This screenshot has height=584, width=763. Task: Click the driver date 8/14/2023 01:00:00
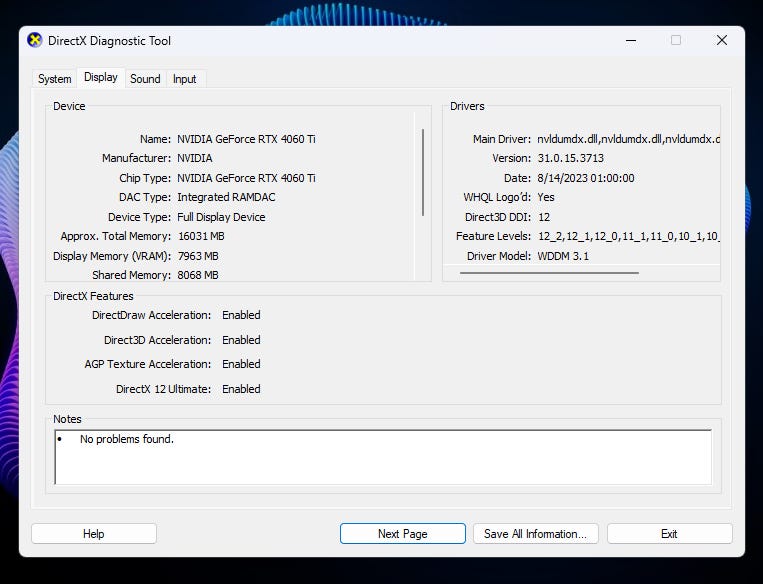tap(586, 178)
